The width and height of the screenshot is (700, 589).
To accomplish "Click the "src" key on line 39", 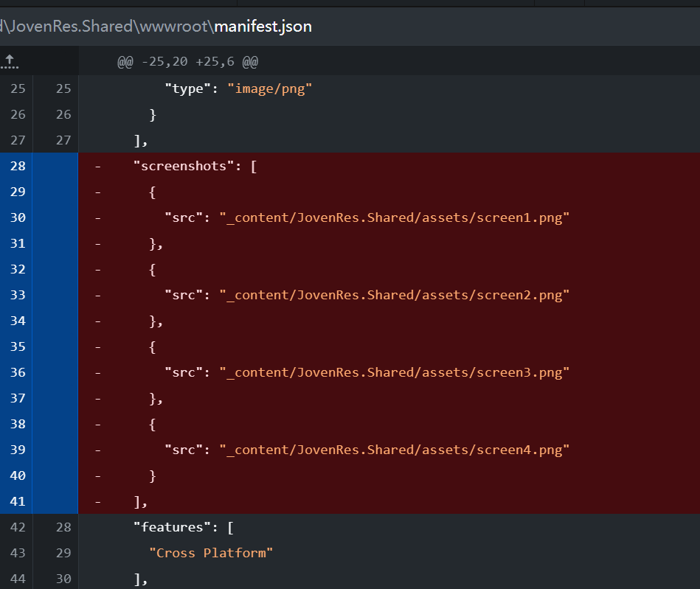I will (x=184, y=450).
